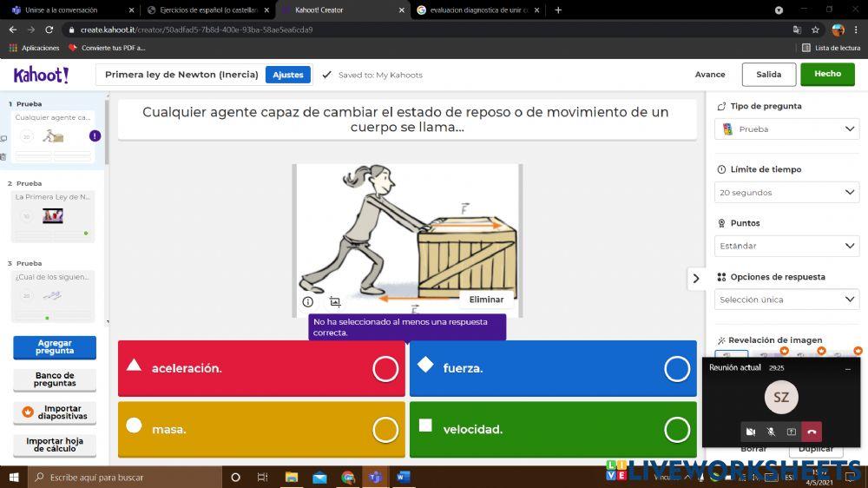Click translate page icon in address bar
Screen dimensions: 868x488
(x=797, y=30)
